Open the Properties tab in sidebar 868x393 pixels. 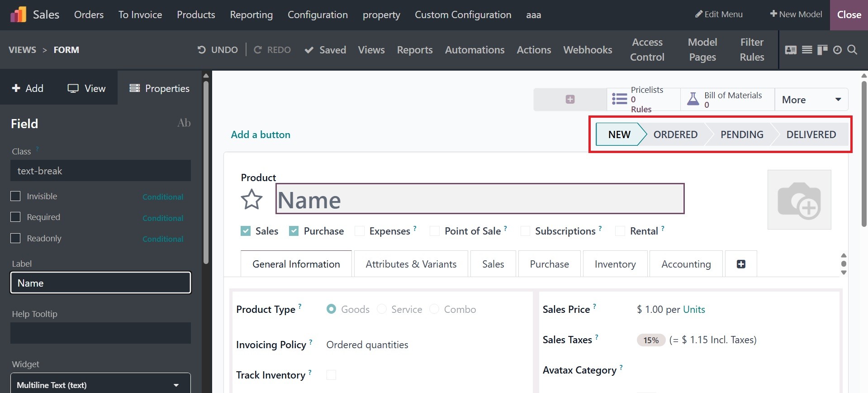tap(159, 88)
